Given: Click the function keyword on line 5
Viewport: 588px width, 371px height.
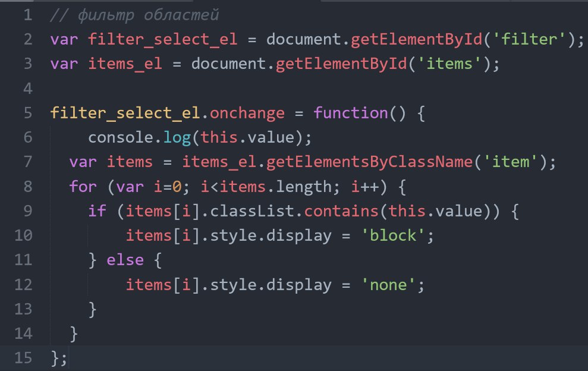Looking at the screenshot, I should pos(351,113).
